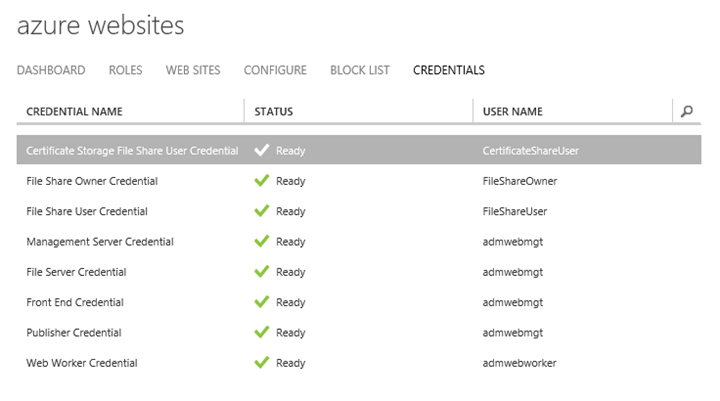Click the white checkmark in the selected row

(262, 150)
